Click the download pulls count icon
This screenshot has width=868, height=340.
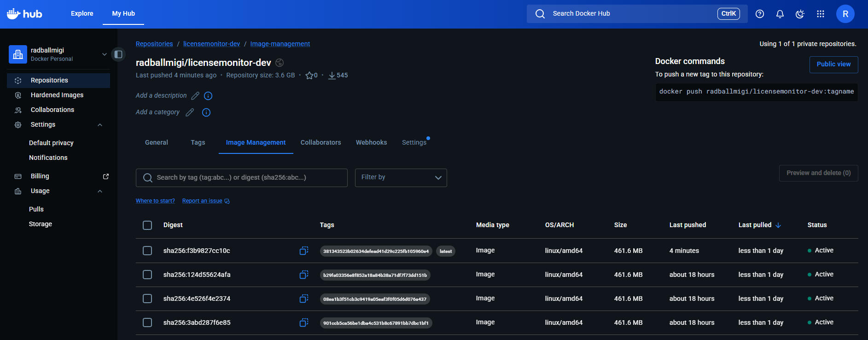[332, 75]
